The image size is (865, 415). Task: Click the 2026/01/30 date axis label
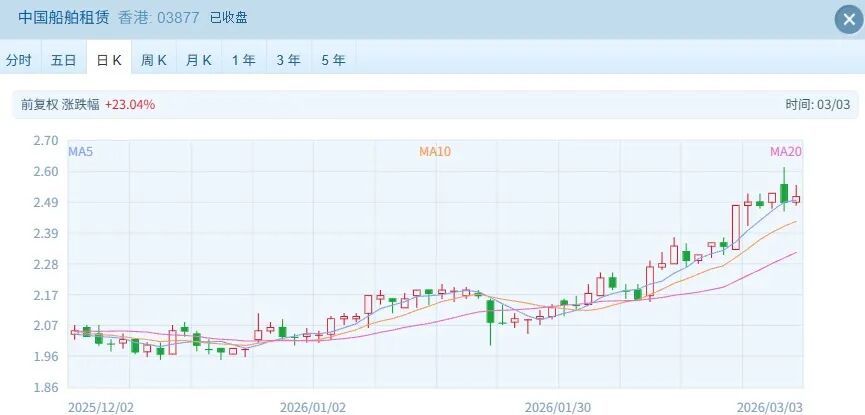pos(558,407)
